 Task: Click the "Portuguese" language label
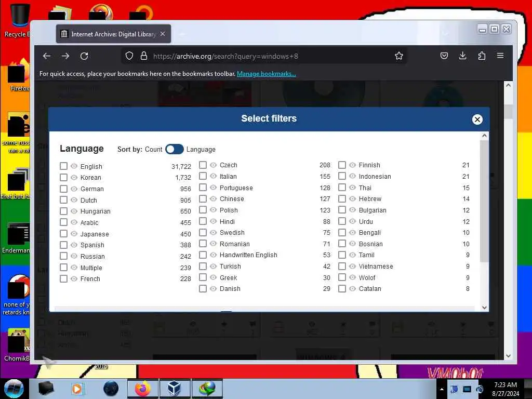point(236,188)
